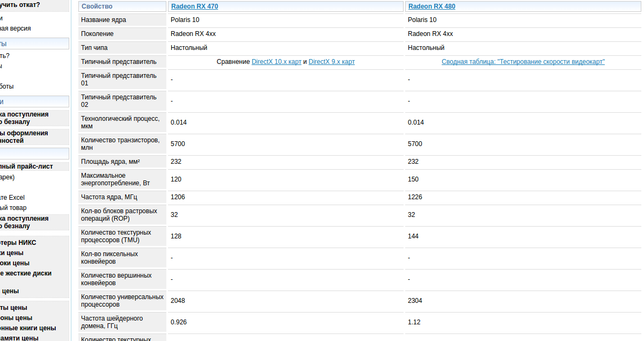Image resolution: width=644 pixels, height=341 pixels.
Task: Click the Количество текстурных процессоров (TMU) label
Action: tap(116, 236)
